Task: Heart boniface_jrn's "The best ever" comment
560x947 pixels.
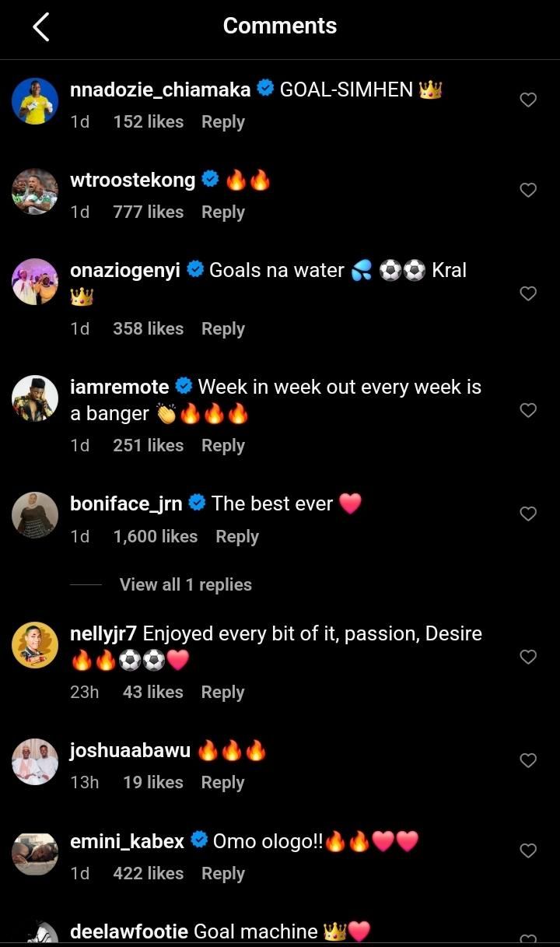Action: tap(528, 514)
